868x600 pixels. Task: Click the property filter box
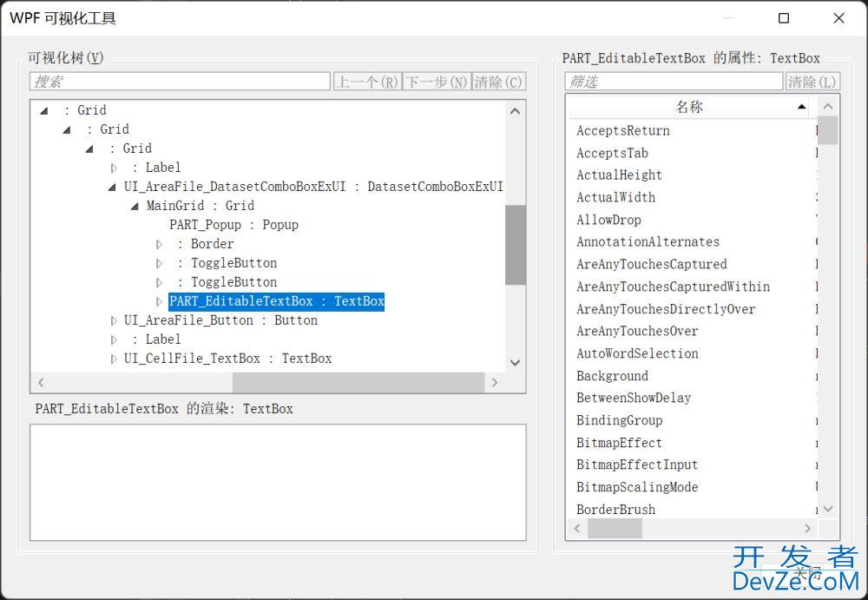click(x=674, y=82)
